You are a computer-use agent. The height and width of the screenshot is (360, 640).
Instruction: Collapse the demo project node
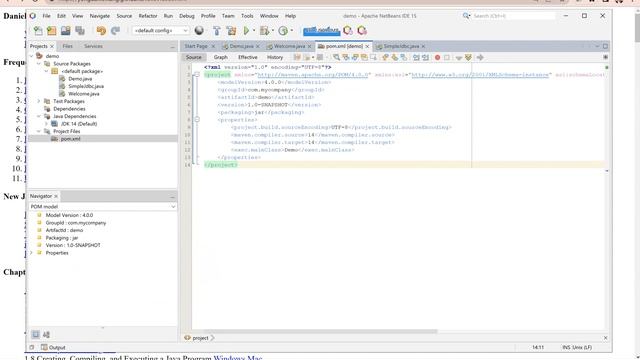[x=31, y=56]
